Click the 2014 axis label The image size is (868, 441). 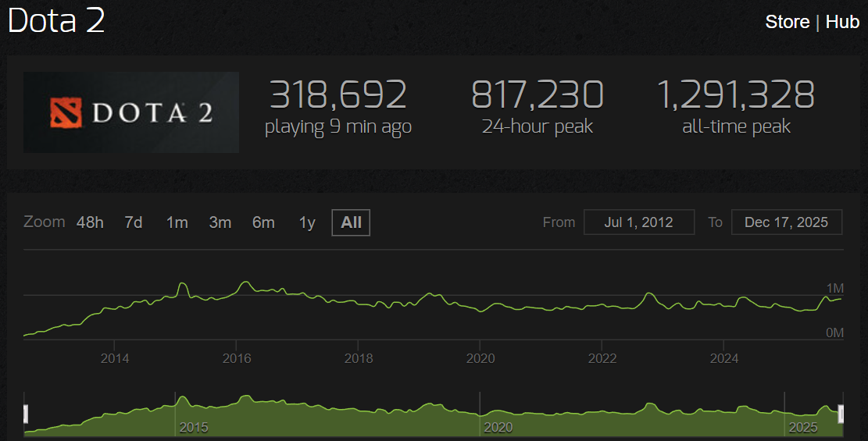coord(115,358)
